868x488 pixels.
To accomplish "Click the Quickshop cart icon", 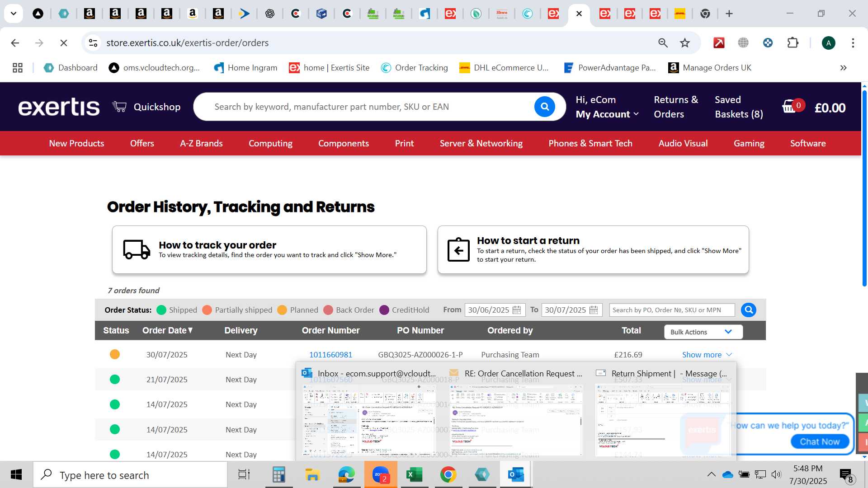I will click(x=119, y=107).
